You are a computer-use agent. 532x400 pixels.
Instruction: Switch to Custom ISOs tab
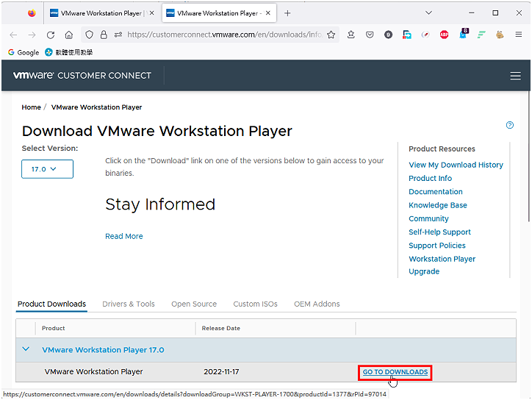(x=255, y=304)
